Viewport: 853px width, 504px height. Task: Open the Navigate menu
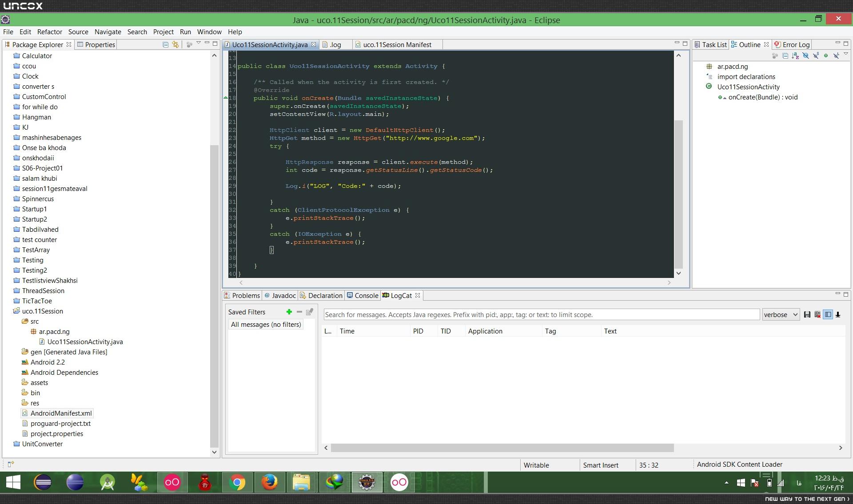tap(108, 32)
